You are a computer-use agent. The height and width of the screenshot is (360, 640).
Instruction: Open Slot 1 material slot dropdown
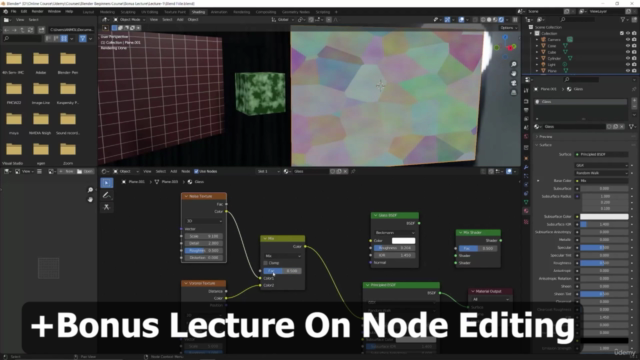(268, 171)
